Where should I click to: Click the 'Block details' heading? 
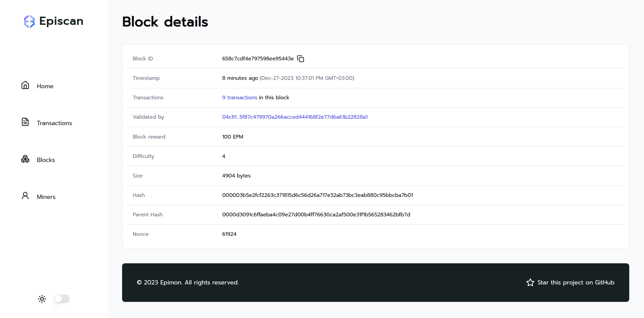(x=165, y=22)
